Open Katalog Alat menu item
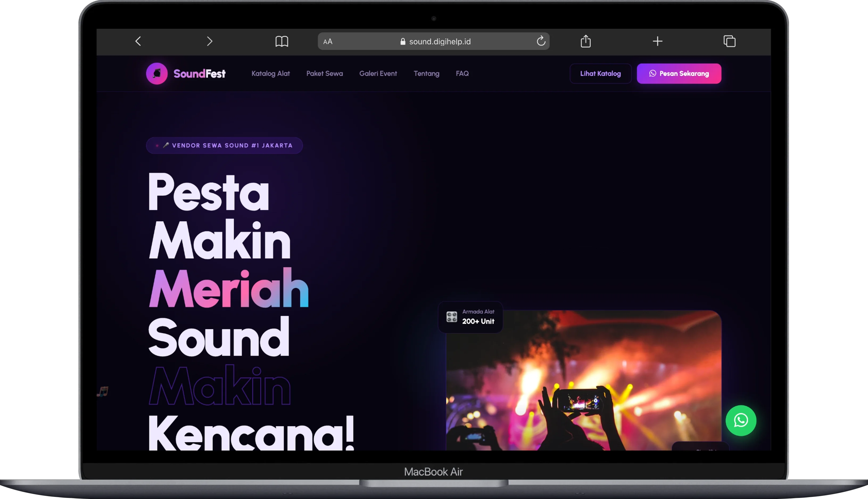868x499 pixels. (271, 74)
